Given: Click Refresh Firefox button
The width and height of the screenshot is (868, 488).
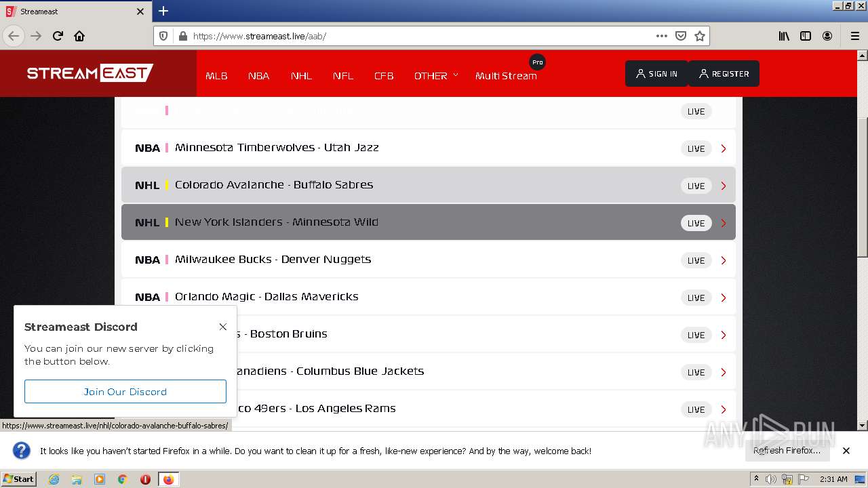Looking at the screenshot, I should click(x=787, y=451).
